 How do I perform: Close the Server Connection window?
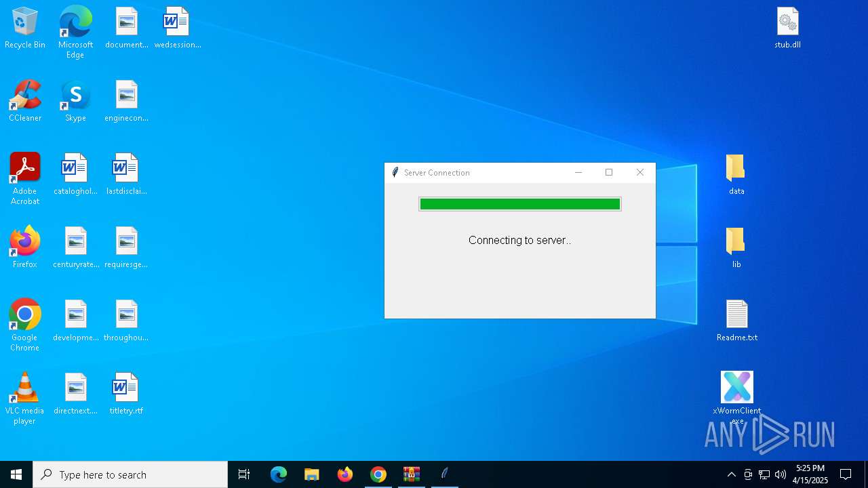tap(639, 173)
